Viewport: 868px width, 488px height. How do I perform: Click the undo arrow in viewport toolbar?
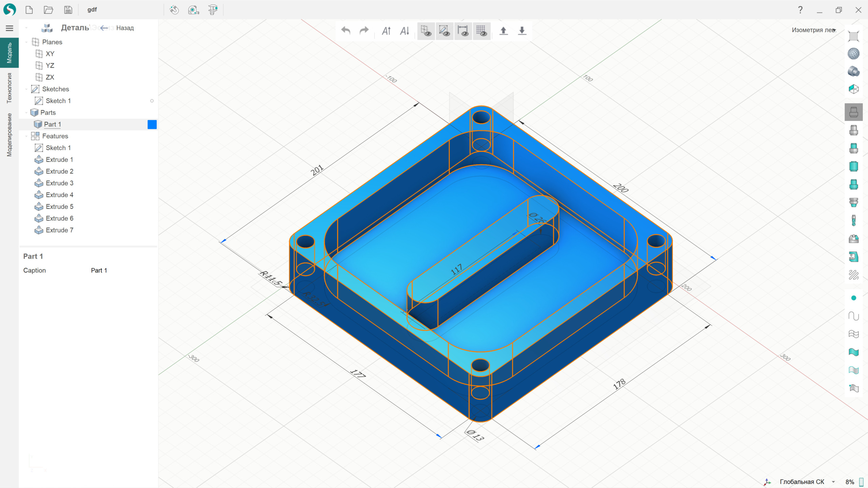pyautogui.click(x=346, y=31)
